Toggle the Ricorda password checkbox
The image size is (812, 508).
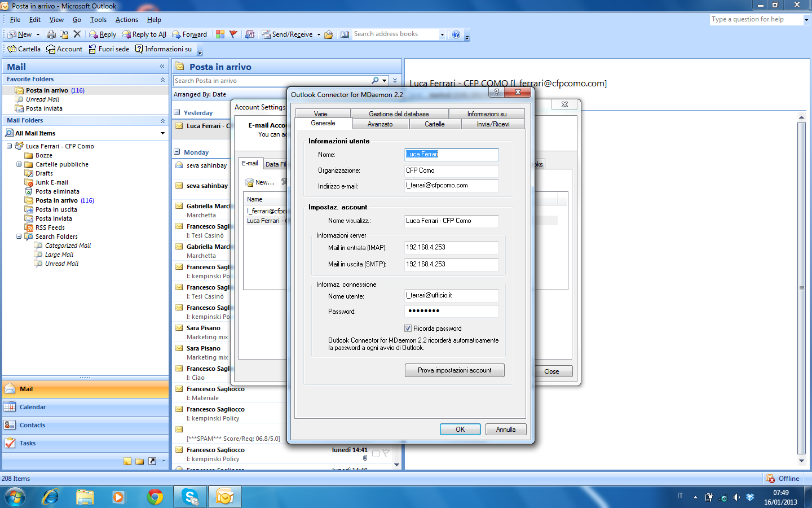pyautogui.click(x=408, y=329)
